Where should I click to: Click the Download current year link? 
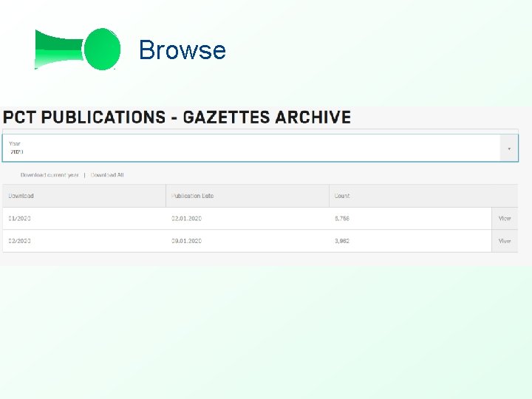(x=50, y=175)
